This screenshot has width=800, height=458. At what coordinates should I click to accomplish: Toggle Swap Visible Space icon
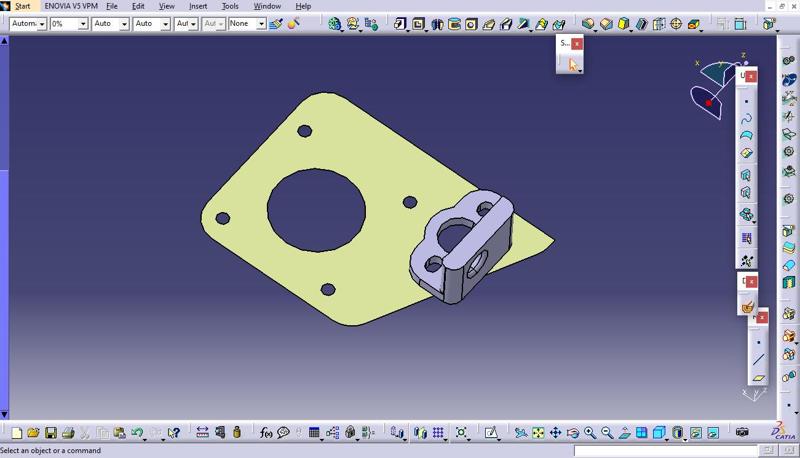[x=713, y=433]
